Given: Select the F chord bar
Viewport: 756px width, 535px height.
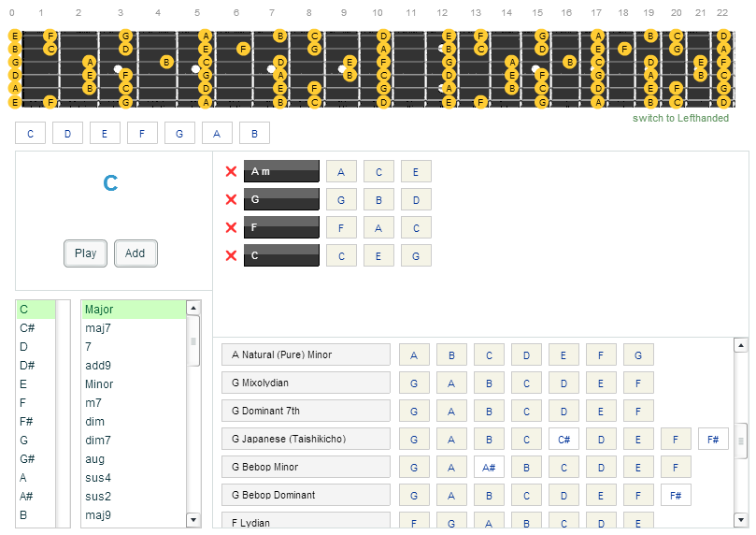Looking at the screenshot, I should 281,227.
